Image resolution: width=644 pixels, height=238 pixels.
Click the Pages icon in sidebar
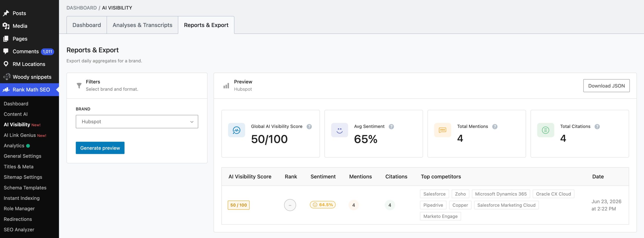pyautogui.click(x=6, y=39)
